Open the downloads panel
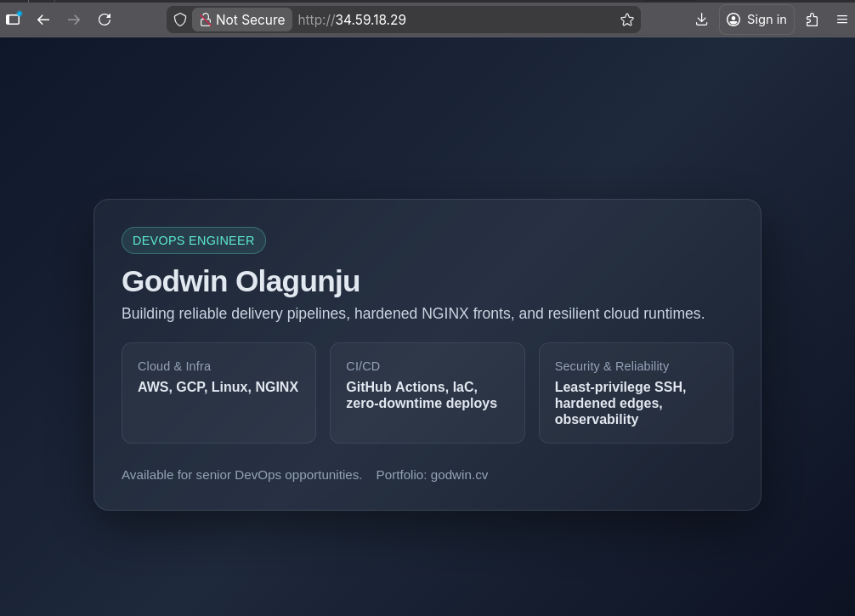The image size is (855, 616). coord(702,20)
